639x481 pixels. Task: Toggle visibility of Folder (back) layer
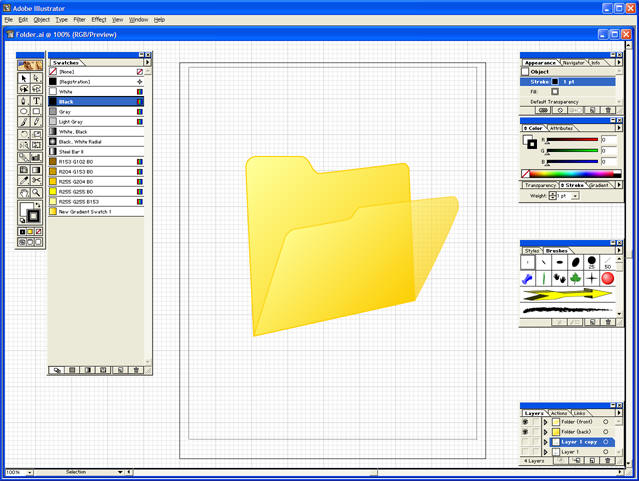click(x=525, y=432)
